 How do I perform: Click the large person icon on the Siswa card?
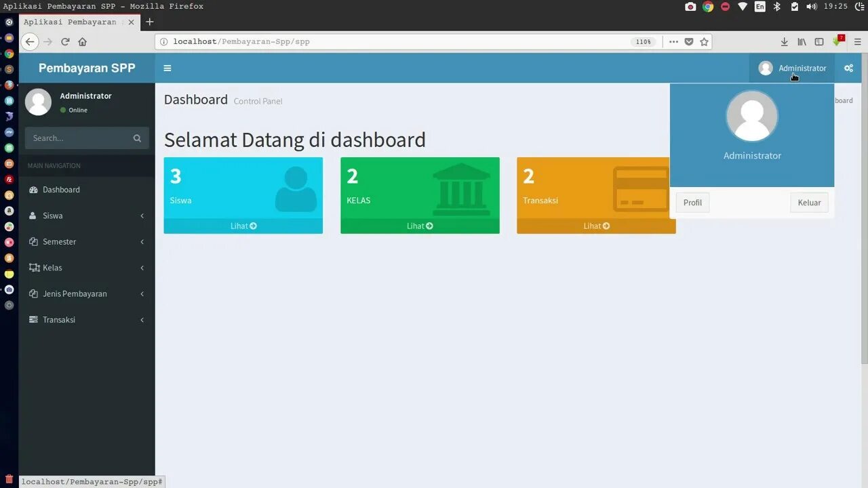(x=296, y=189)
